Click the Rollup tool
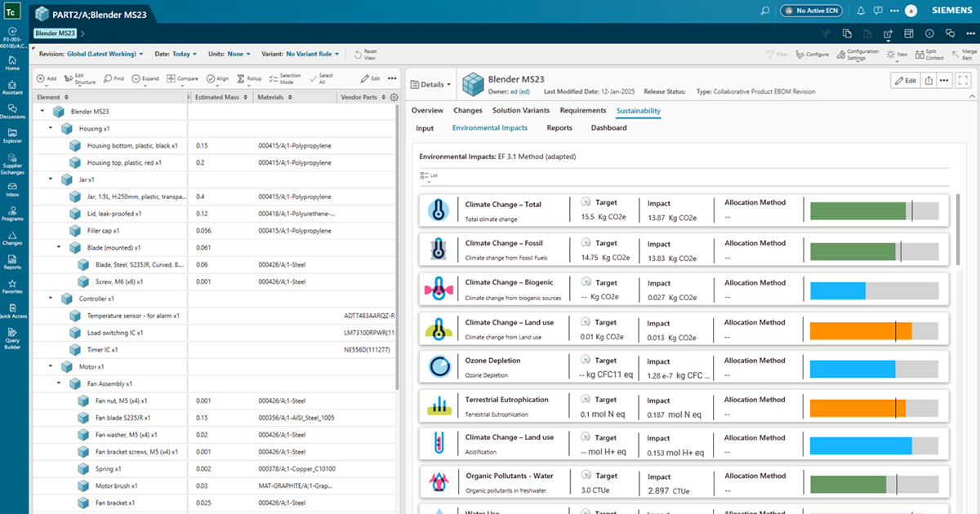The image size is (980, 514). click(x=249, y=78)
